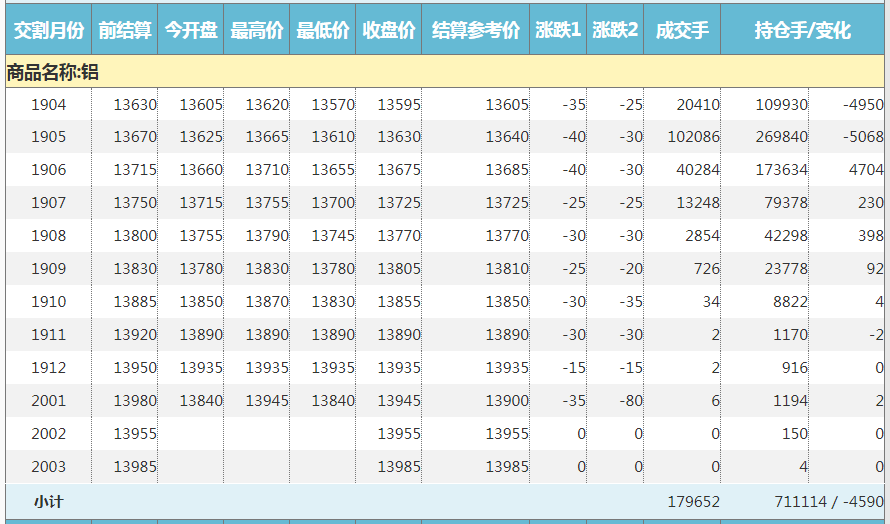Screen dimensions: 890x524
Task: Click the 收盘价 column header
Action: tap(388, 31)
